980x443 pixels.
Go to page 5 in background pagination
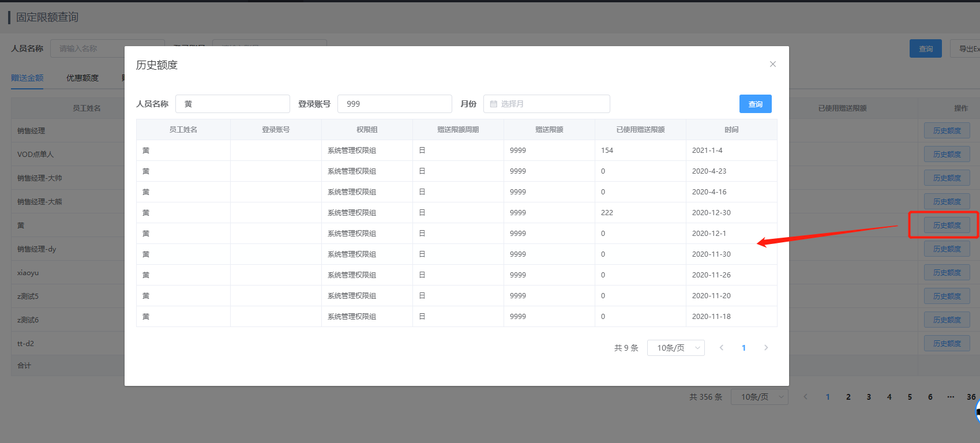[910, 397]
